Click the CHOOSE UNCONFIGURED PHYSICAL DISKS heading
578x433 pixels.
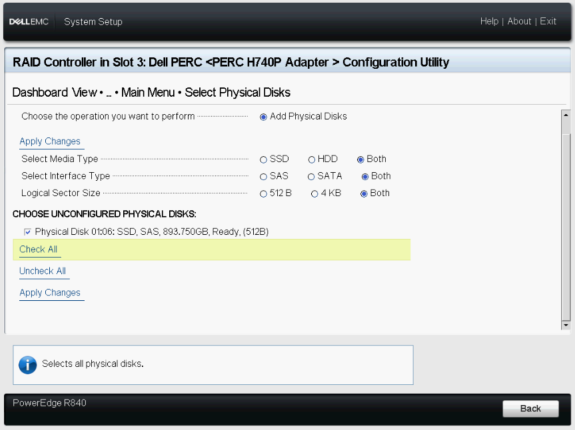[x=105, y=215]
